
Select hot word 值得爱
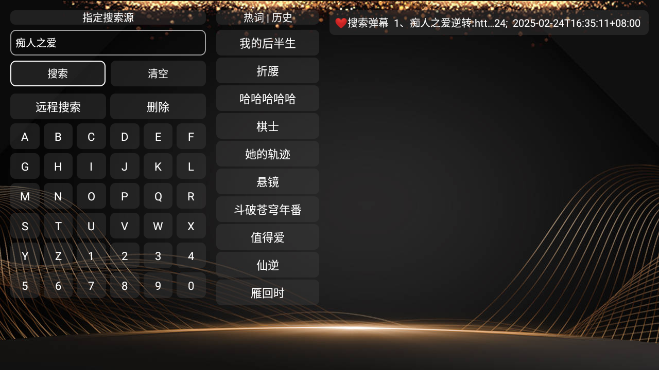268,238
